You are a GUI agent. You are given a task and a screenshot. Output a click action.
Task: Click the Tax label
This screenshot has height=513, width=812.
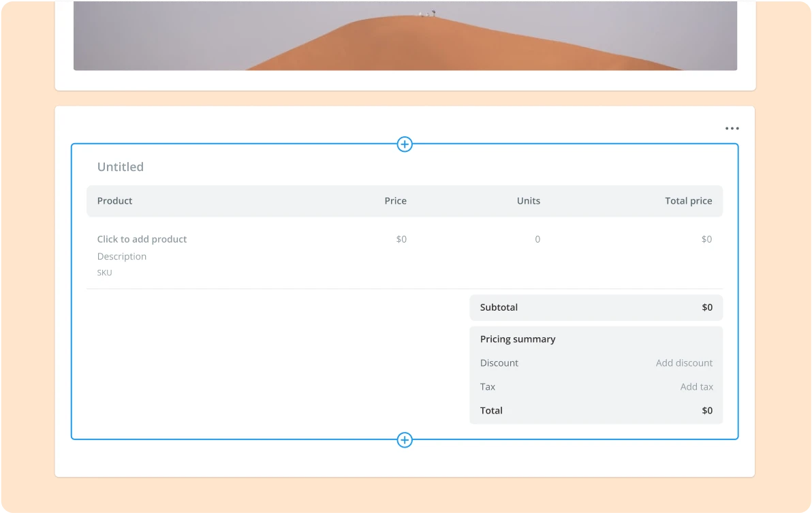[x=487, y=387]
